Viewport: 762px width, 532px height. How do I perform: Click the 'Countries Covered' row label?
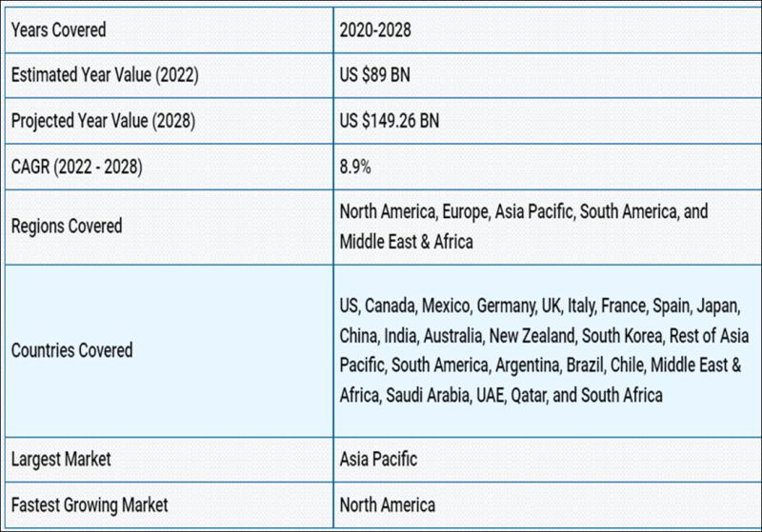[71, 349]
